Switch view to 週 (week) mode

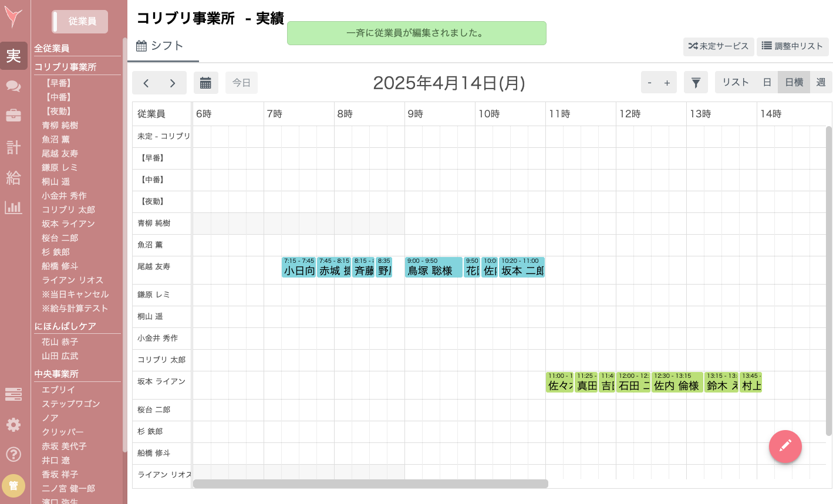click(x=821, y=82)
